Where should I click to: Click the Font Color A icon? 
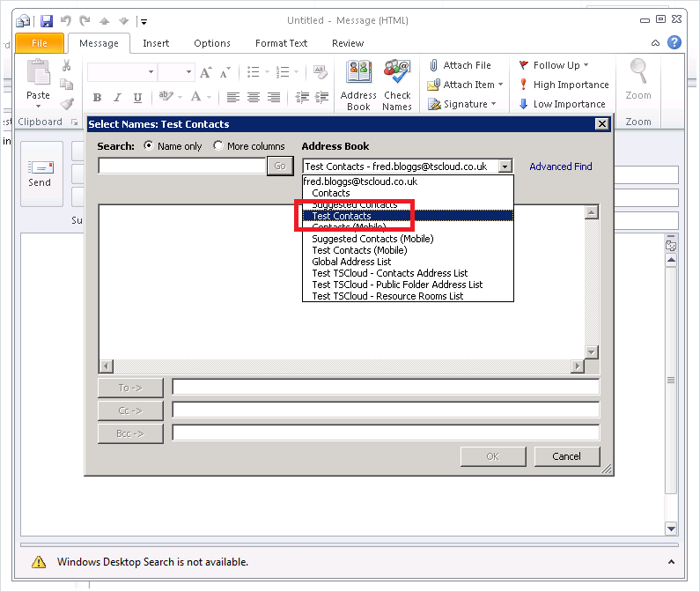(x=195, y=97)
